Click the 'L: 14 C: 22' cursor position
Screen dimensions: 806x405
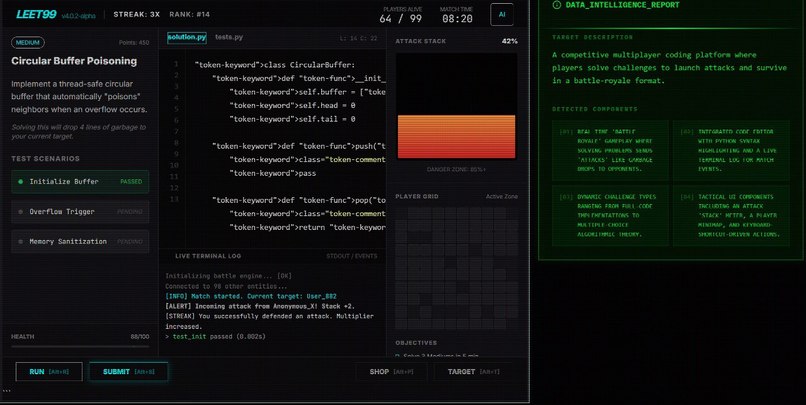click(358, 39)
